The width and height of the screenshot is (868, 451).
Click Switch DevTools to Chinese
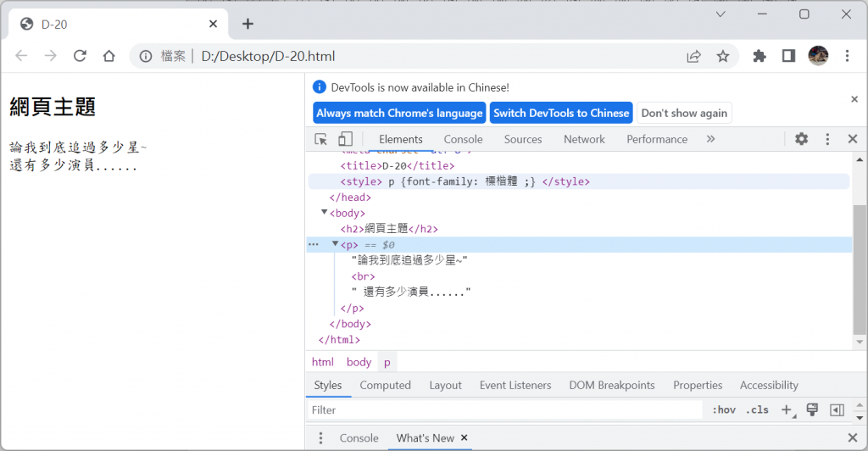561,113
